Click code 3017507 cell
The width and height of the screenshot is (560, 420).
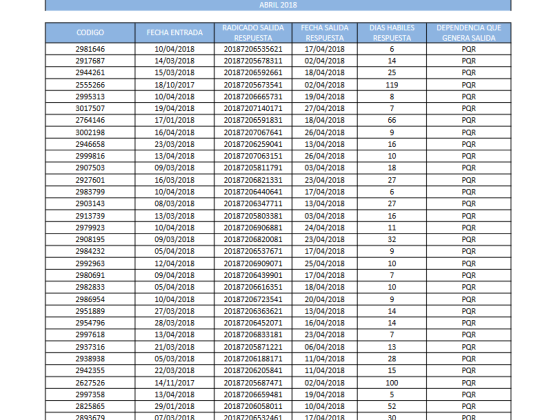click(x=90, y=108)
